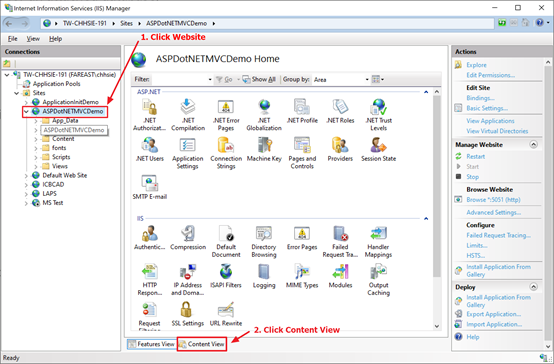Collapse the ASP.NET group section

click(x=426, y=92)
